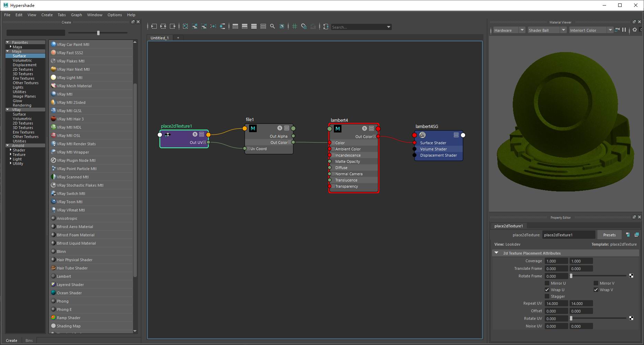Pause the Material Viewer rendering
Image resolution: width=644 pixels, height=345 pixels.
624,30
